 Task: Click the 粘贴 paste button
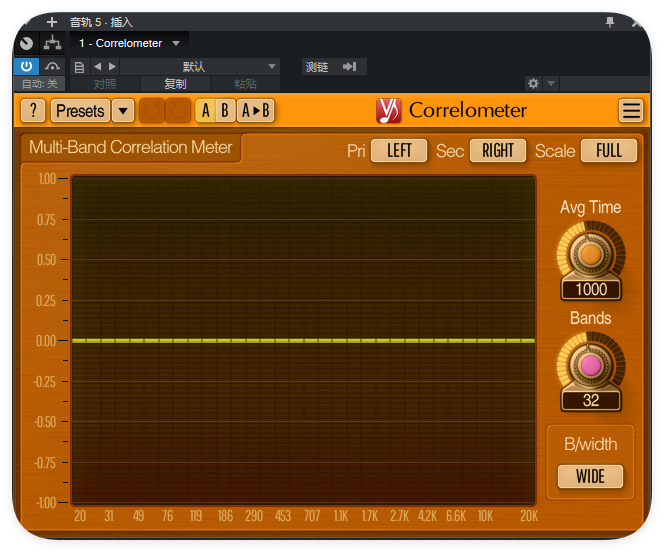tap(246, 84)
